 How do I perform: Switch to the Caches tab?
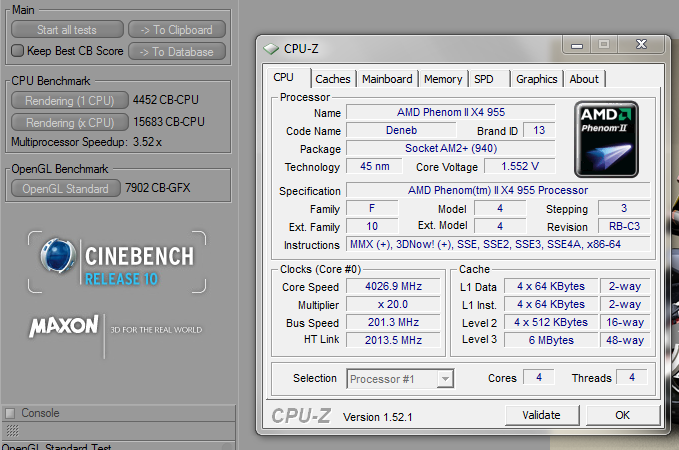(x=333, y=79)
